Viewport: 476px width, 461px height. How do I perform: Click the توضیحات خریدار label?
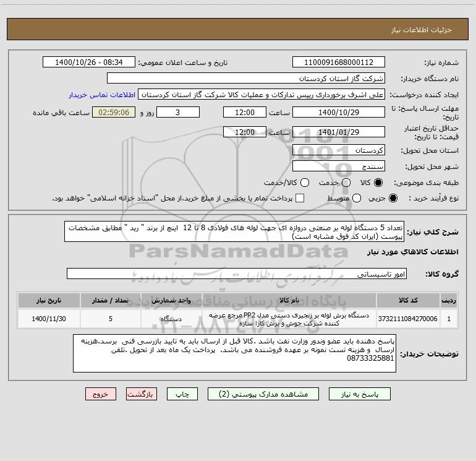pos(429,354)
